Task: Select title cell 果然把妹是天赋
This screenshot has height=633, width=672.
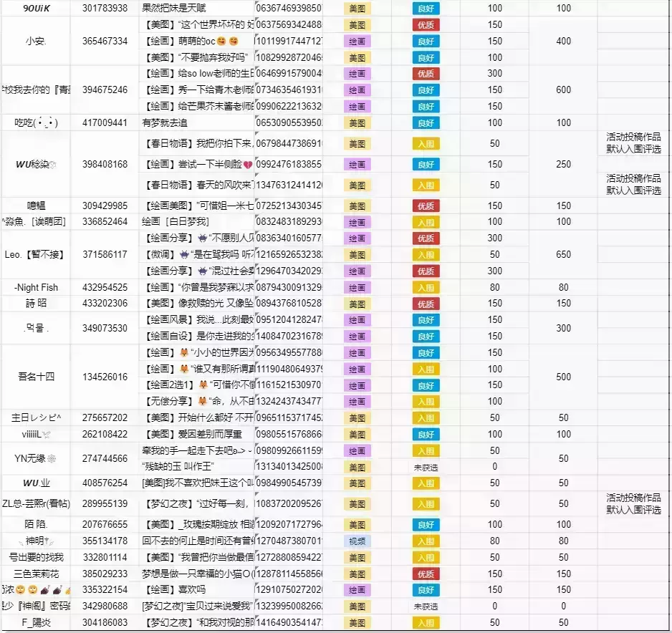Action: [x=174, y=8]
